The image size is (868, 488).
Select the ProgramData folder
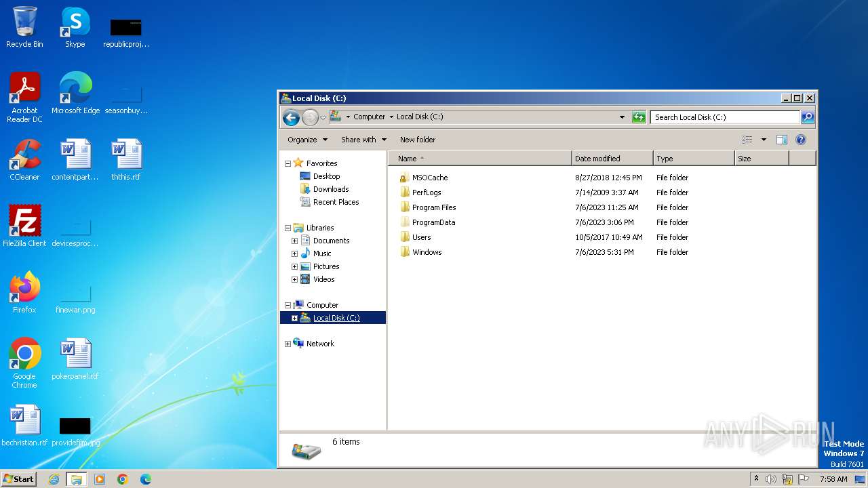[x=433, y=222]
